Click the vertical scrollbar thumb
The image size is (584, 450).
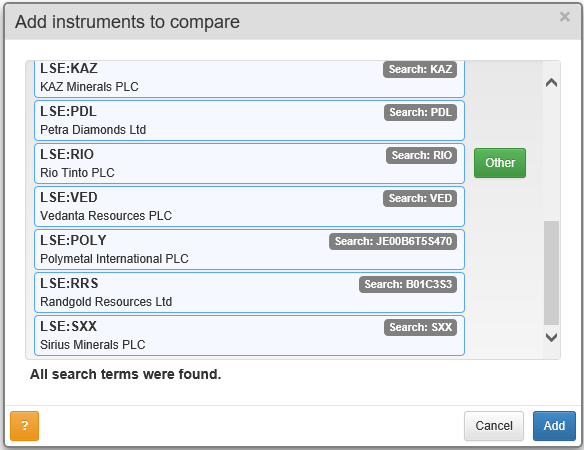point(551,273)
